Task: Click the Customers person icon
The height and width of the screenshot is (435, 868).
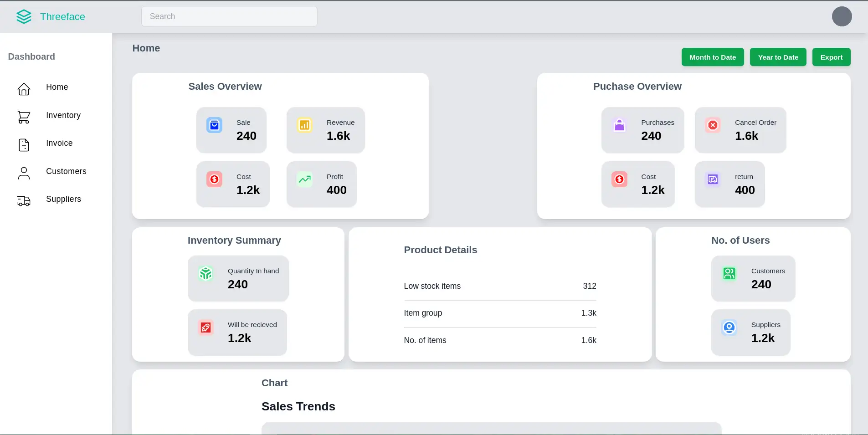Action: click(x=24, y=173)
